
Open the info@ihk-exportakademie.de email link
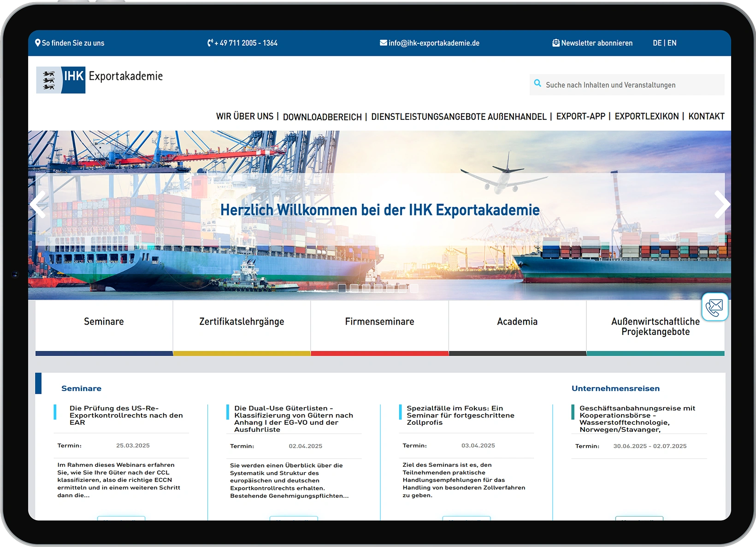pos(434,43)
